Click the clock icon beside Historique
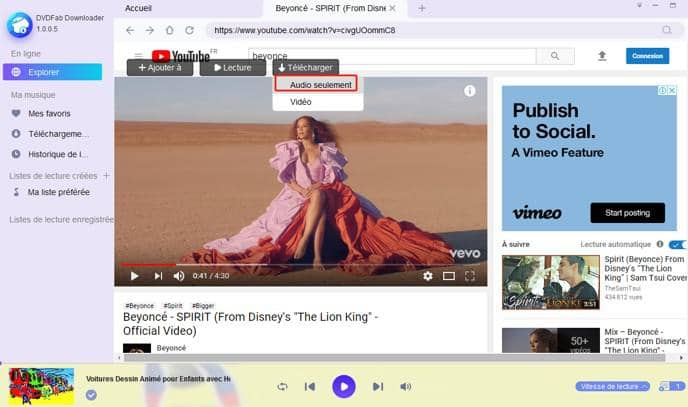Screen dimensions: 688x407 point(16,154)
